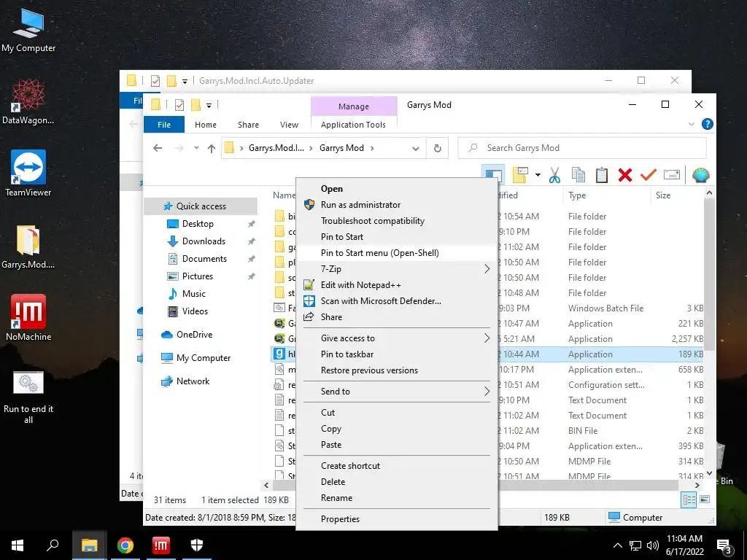Expand the address bar history dropdown

[415, 149]
